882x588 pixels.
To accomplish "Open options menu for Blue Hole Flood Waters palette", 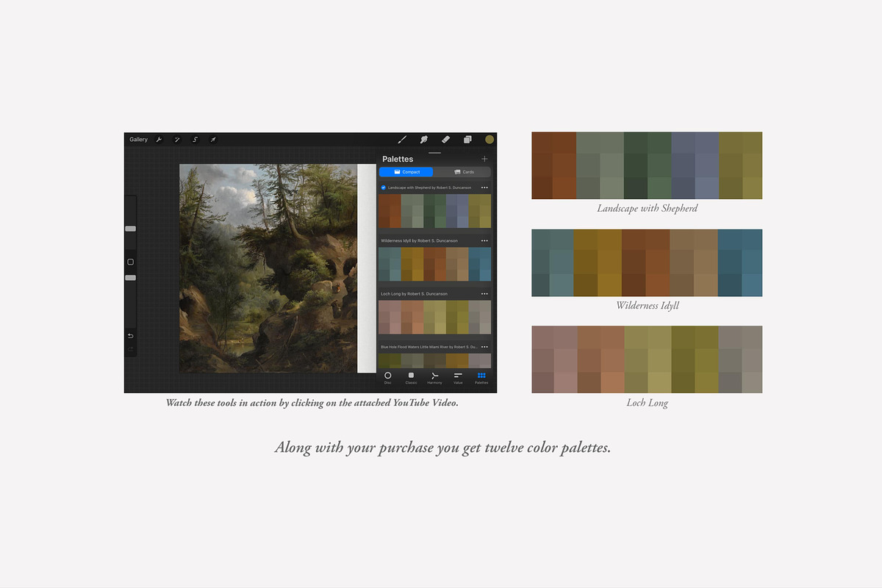I will [484, 346].
